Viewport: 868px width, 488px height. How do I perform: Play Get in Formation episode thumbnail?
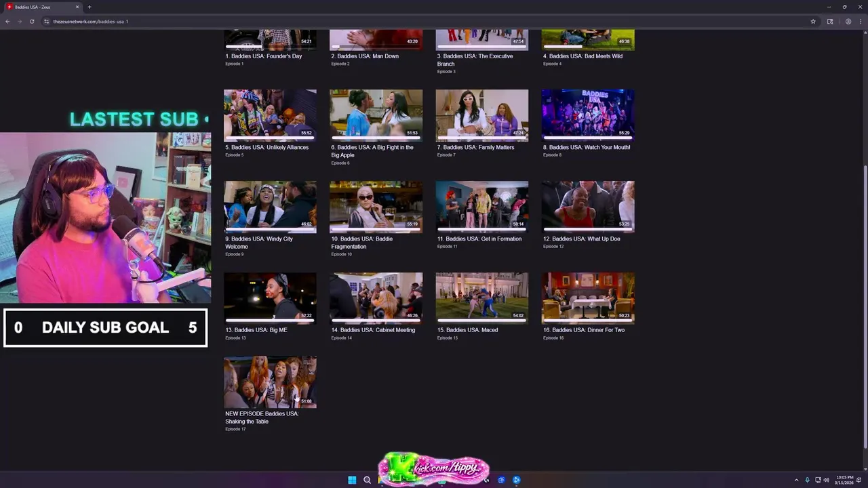481,207
